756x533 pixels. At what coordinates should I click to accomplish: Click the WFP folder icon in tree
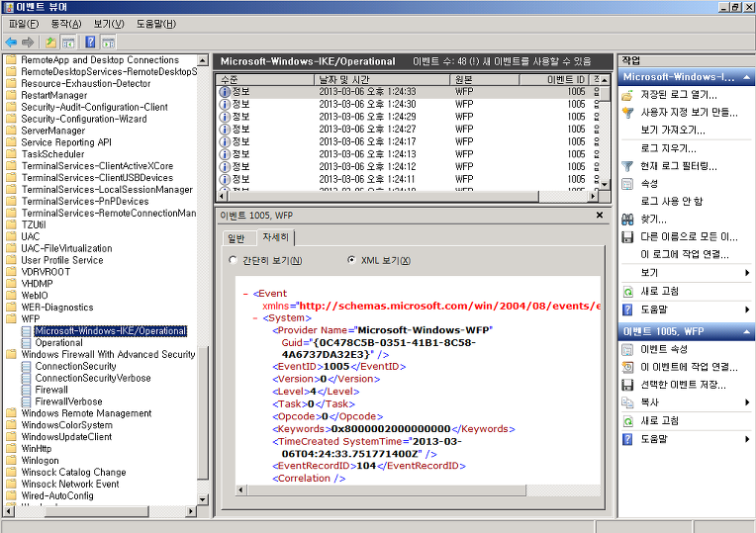[12, 319]
